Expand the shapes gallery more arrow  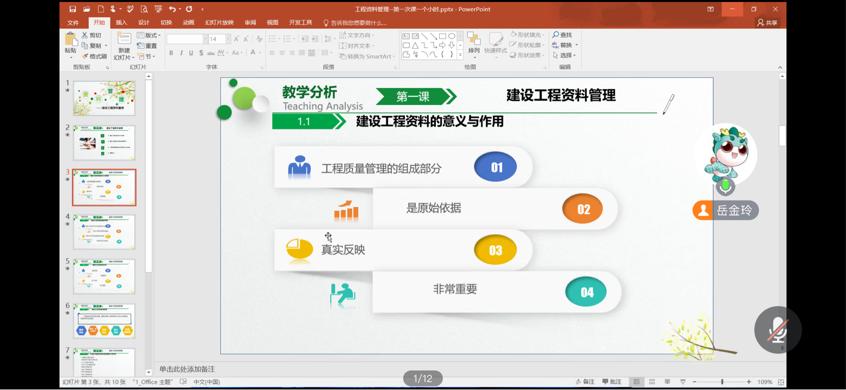coord(460,54)
